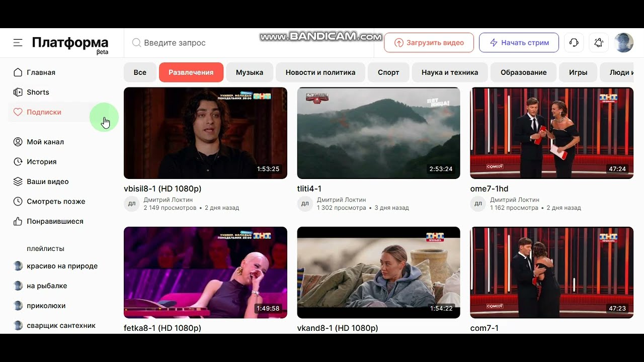
Task: Click the title fetka8-1 (HD 1080p)
Action: (163, 328)
